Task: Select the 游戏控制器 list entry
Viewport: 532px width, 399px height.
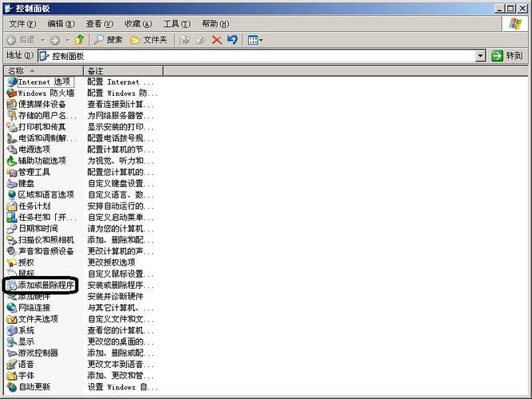Action: [33, 354]
